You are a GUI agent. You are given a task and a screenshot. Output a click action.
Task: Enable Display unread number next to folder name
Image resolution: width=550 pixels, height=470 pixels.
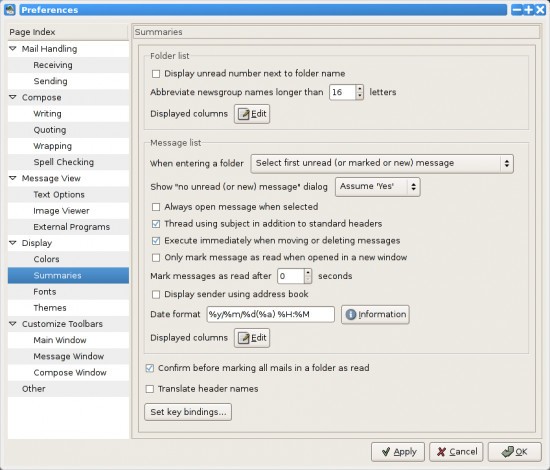[x=156, y=74]
